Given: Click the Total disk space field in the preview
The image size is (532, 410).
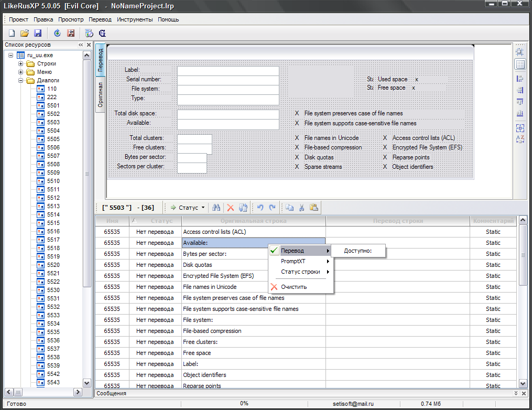Looking at the screenshot, I should (x=228, y=114).
